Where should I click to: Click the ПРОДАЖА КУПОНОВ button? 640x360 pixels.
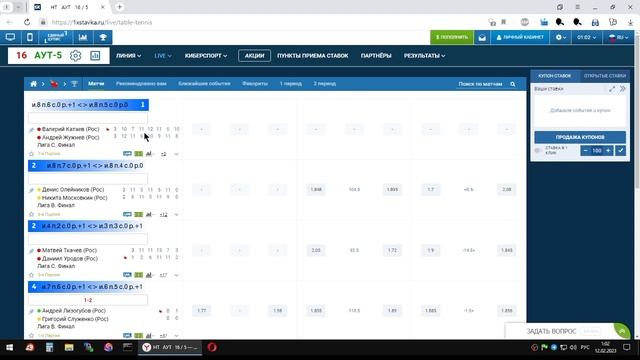pyautogui.click(x=580, y=137)
